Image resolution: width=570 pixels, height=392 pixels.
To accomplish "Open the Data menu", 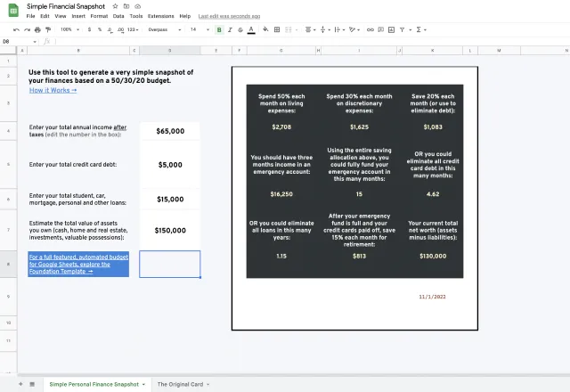I will point(118,16).
